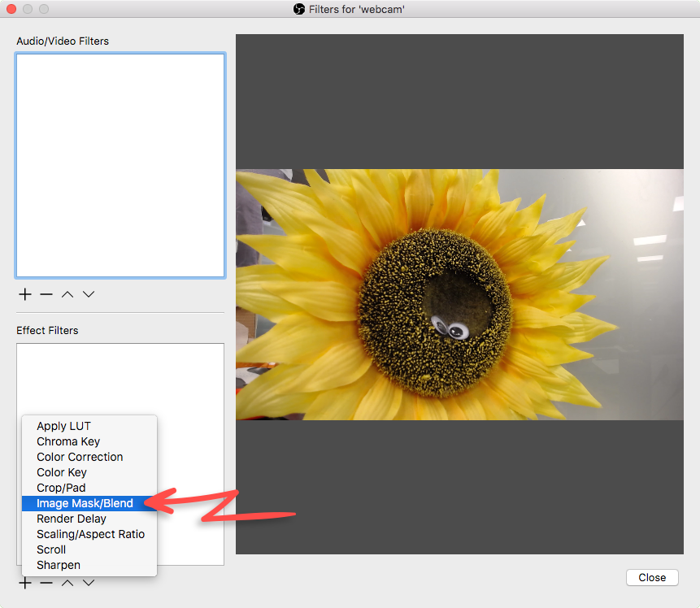Reorder an Effect filter with the up chevron

pos(67,582)
